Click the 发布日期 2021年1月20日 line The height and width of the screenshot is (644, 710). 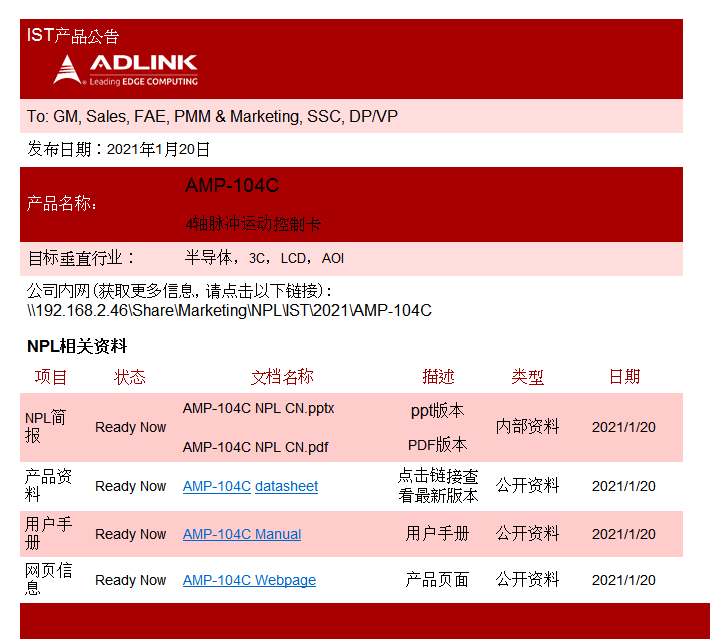(x=119, y=150)
